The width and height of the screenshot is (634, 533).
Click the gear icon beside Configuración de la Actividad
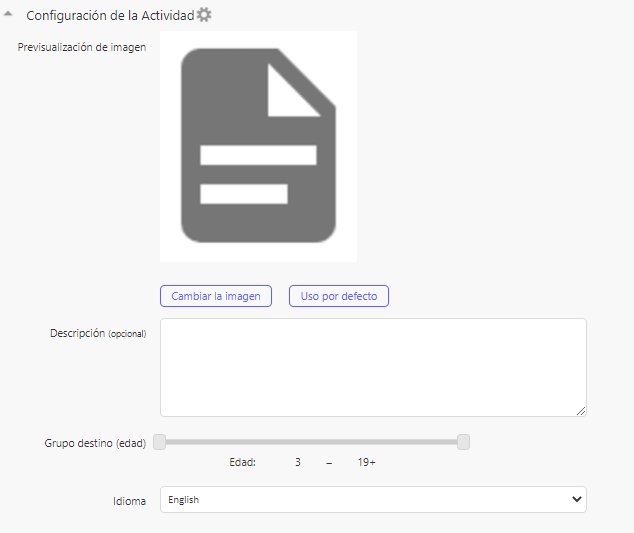[204, 15]
